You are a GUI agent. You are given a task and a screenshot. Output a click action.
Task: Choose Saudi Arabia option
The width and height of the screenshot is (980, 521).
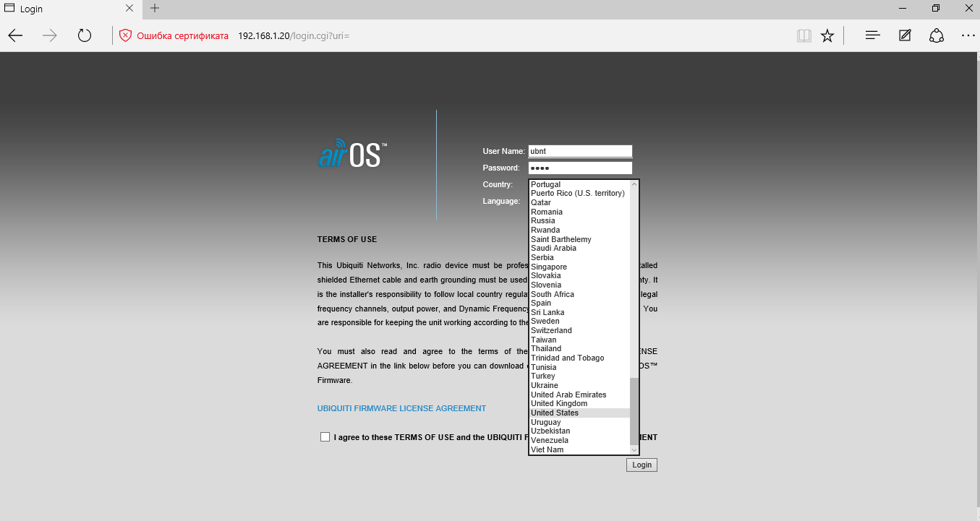coord(579,248)
